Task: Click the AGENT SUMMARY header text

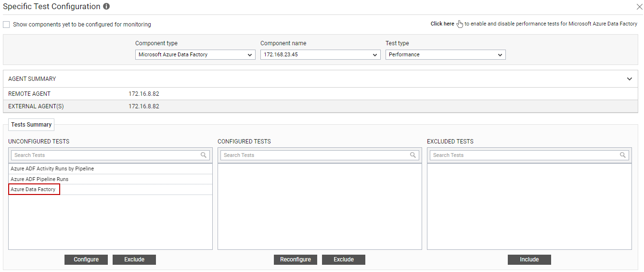Action: (32, 79)
